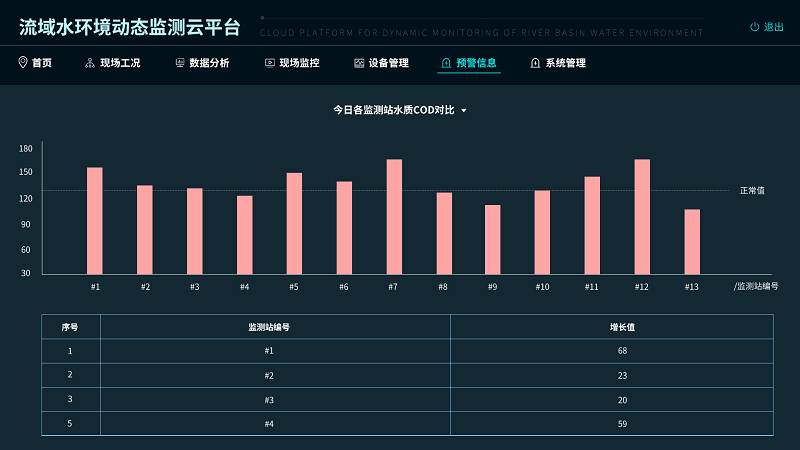The width and height of the screenshot is (800, 450).
Task: Click the bar for station #4
Action: pos(245,235)
